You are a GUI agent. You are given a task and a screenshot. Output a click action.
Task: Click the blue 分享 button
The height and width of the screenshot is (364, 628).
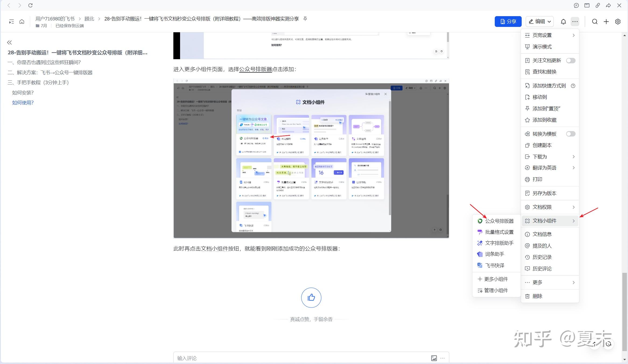point(508,22)
